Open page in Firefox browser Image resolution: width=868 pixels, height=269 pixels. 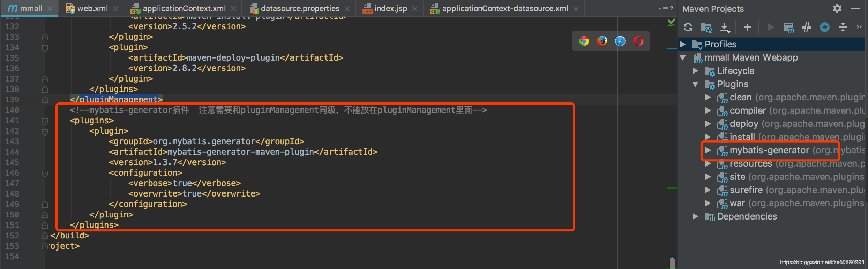(x=602, y=41)
